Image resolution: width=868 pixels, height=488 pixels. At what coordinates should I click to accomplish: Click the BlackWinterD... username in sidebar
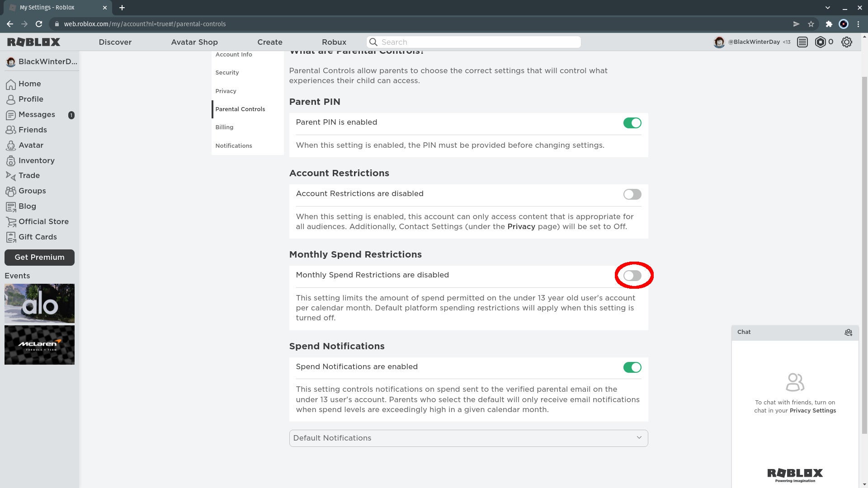click(48, 62)
